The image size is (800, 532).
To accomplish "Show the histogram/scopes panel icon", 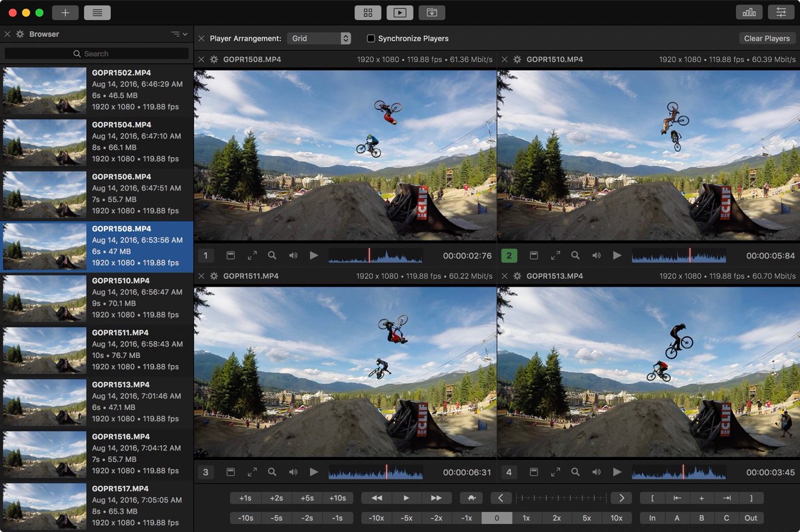I will pyautogui.click(x=749, y=13).
